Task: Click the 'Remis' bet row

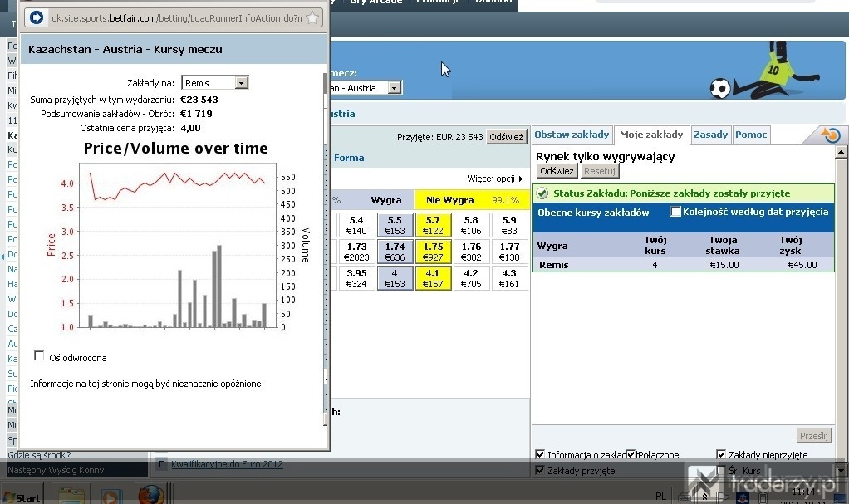Action: coord(684,265)
